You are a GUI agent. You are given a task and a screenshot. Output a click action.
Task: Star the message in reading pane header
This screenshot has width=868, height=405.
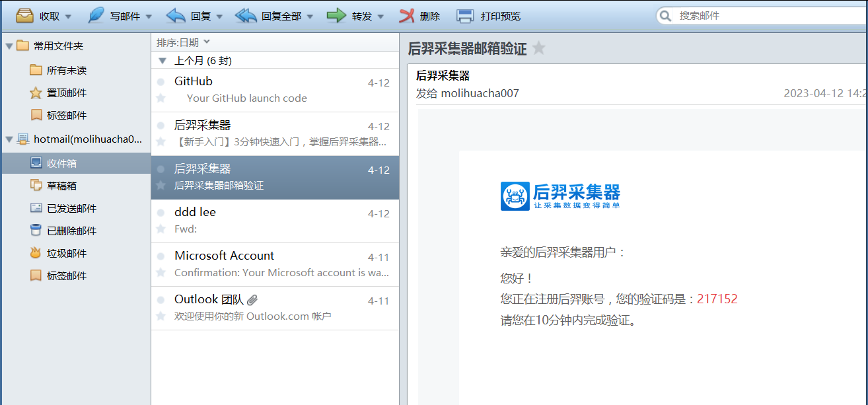[539, 48]
